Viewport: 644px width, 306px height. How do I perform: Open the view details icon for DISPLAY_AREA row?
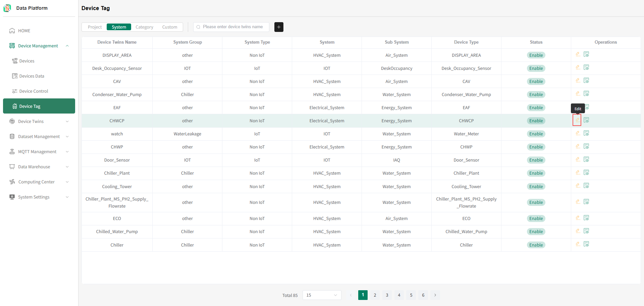click(x=586, y=54)
